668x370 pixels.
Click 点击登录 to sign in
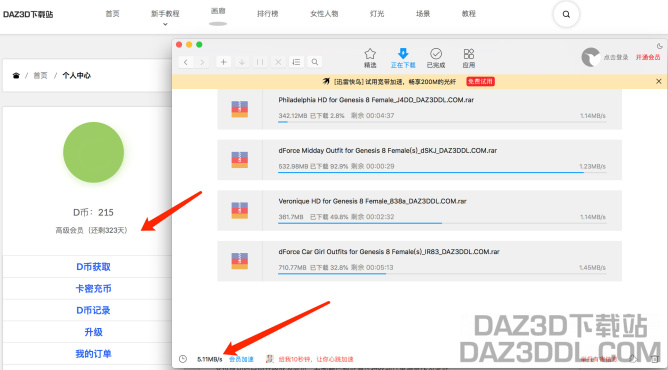(x=616, y=57)
